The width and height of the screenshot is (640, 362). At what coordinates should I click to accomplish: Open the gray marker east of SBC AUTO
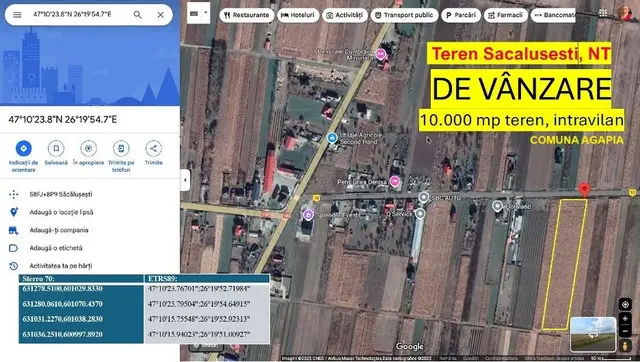[x=497, y=206]
